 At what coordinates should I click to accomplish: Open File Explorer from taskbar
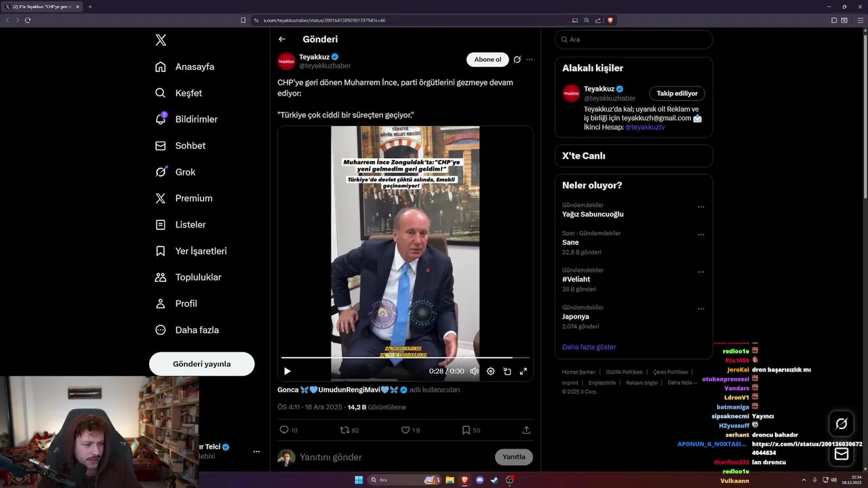point(450,480)
